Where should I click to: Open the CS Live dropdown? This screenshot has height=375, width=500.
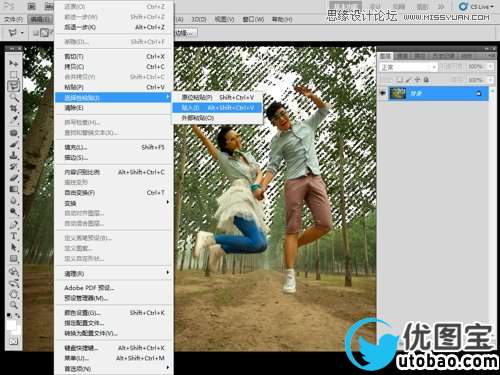click(x=476, y=6)
